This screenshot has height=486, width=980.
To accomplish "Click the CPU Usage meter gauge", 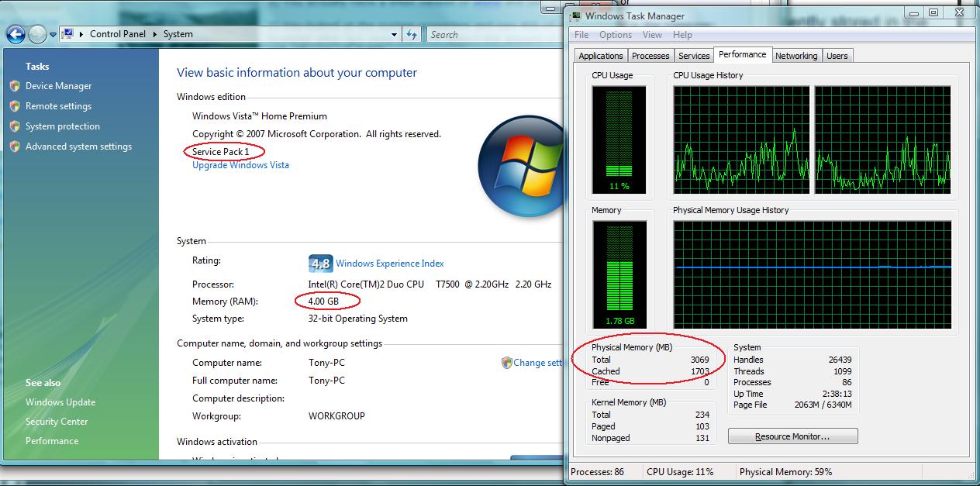I will click(619, 140).
